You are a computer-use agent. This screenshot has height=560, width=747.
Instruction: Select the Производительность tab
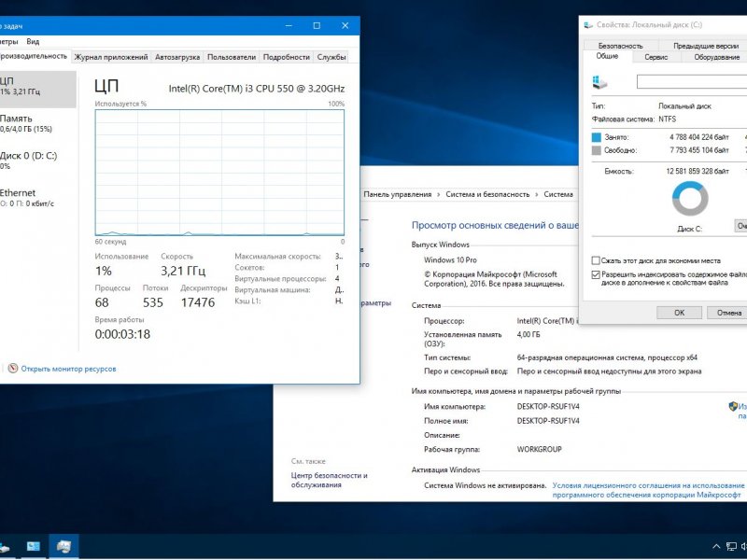click(x=34, y=56)
